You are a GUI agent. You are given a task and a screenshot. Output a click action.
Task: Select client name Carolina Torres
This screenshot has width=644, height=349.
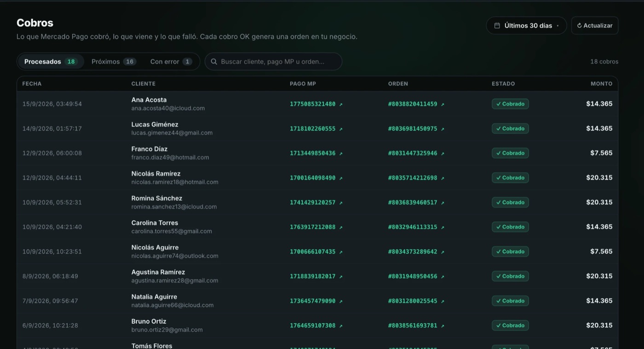pos(155,223)
